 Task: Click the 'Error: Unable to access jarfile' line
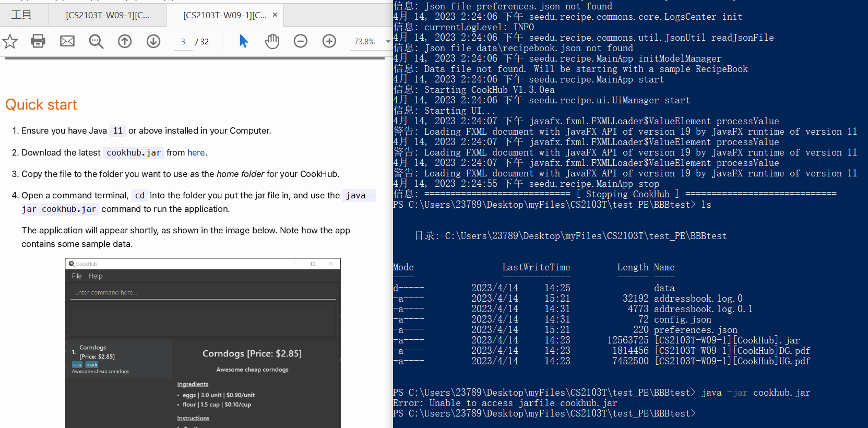(505, 403)
